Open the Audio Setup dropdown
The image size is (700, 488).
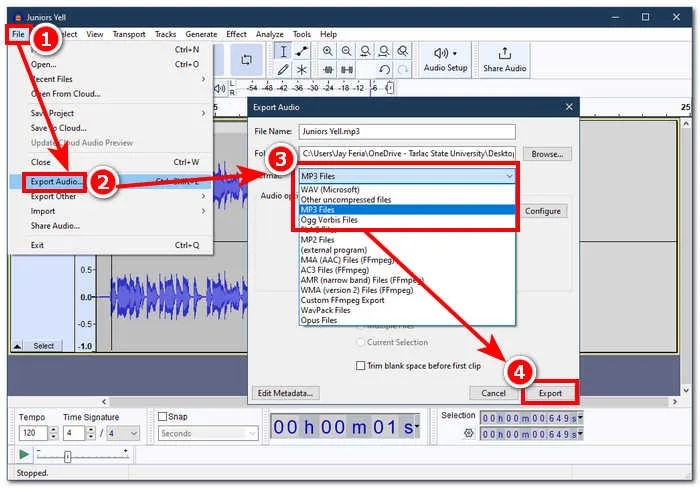pyautogui.click(x=445, y=59)
